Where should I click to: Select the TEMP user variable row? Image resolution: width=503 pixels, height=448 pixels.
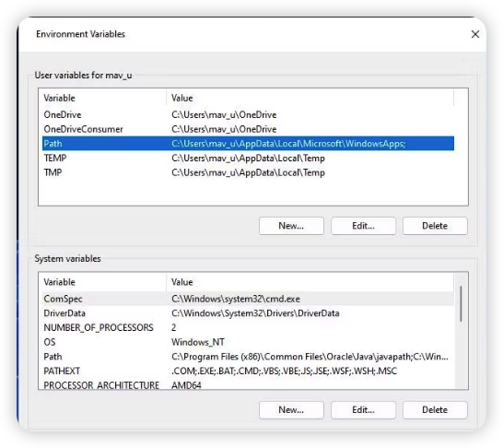[x=248, y=158]
